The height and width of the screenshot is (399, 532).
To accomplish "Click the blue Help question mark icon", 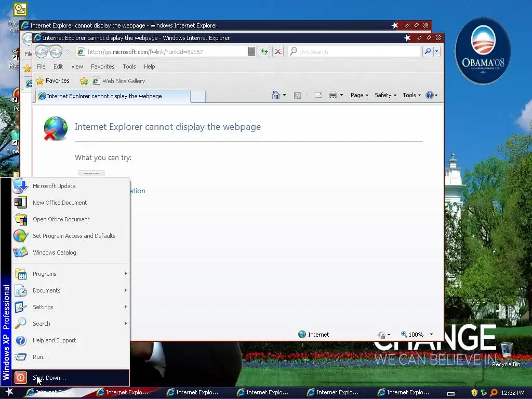I will click(x=430, y=95).
